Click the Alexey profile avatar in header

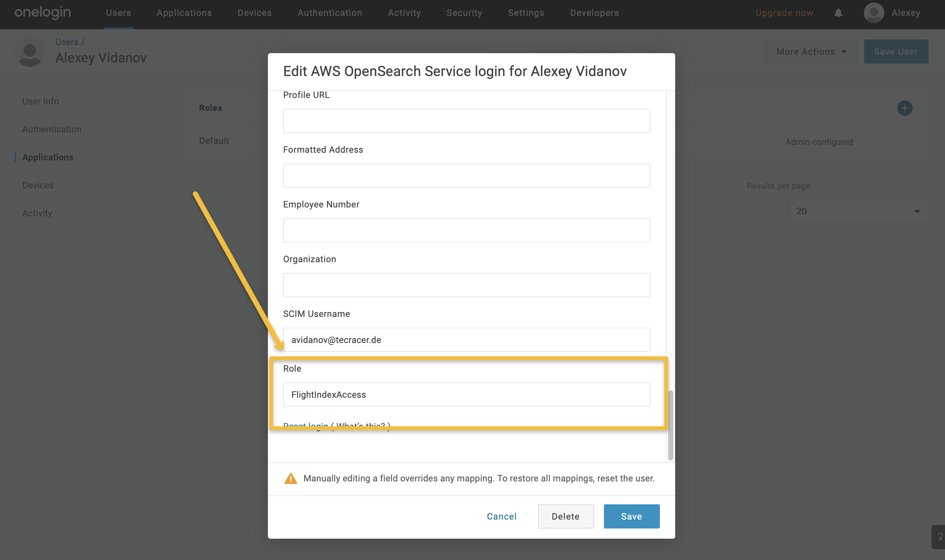pyautogui.click(x=874, y=13)
